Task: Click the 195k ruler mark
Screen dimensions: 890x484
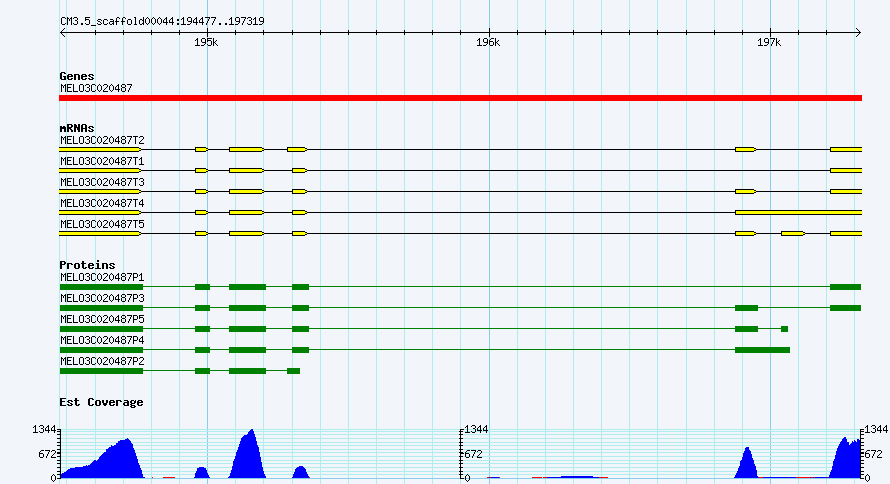Action: [205, 43]
